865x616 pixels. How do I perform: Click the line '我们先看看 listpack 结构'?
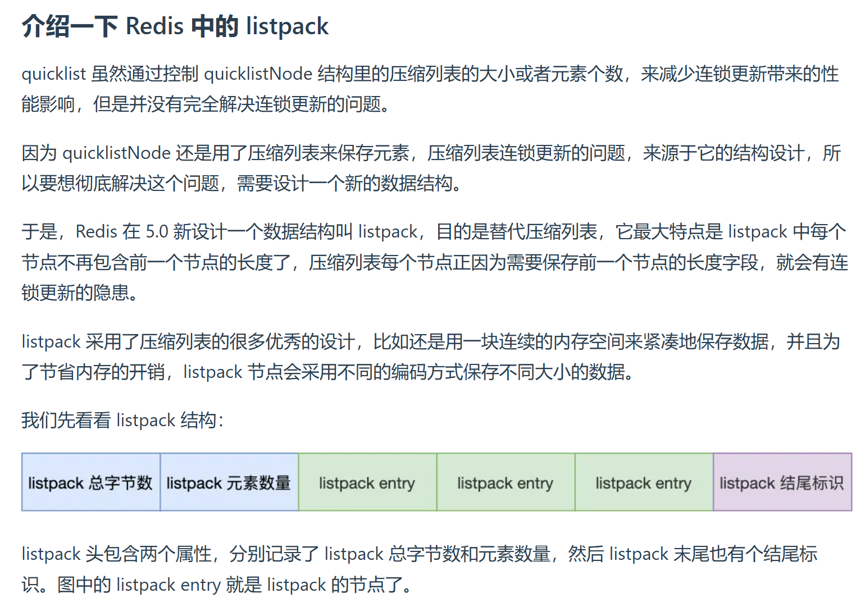pos(122,420)
